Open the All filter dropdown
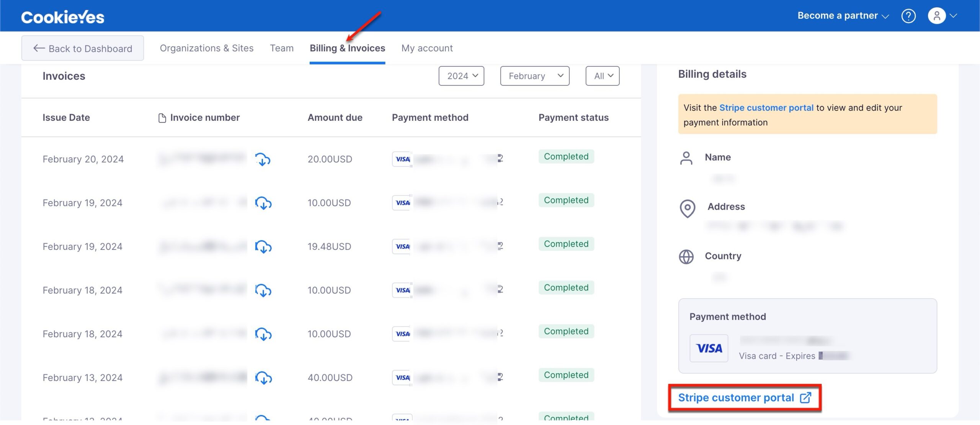The width and height of the screenshot is (980, 425). 602,76
